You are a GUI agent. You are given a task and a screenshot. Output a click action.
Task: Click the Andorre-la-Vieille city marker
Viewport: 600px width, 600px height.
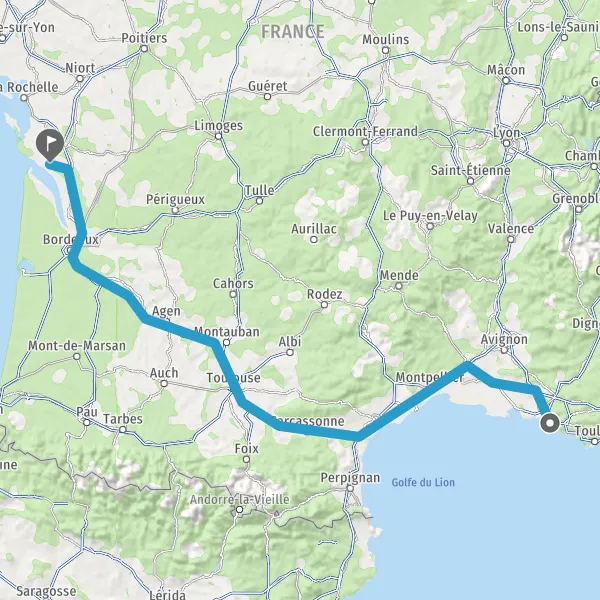(240, 510)
